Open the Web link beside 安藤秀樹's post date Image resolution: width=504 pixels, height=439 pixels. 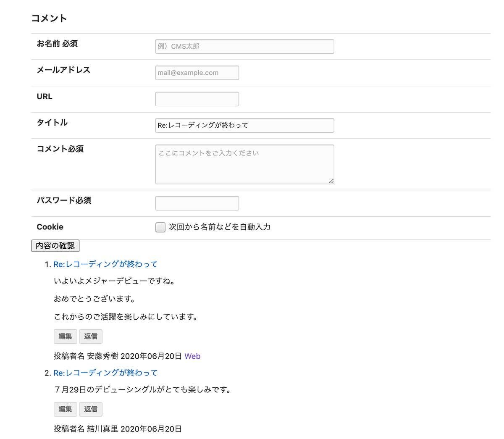192,356
